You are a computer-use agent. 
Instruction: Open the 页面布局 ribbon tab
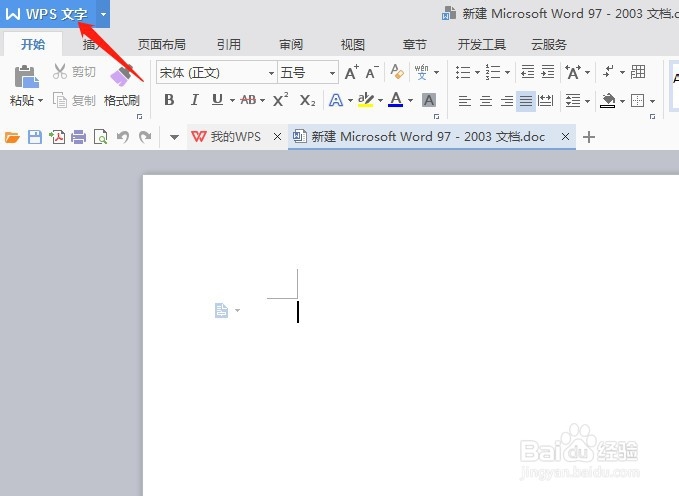click(162, 44)
